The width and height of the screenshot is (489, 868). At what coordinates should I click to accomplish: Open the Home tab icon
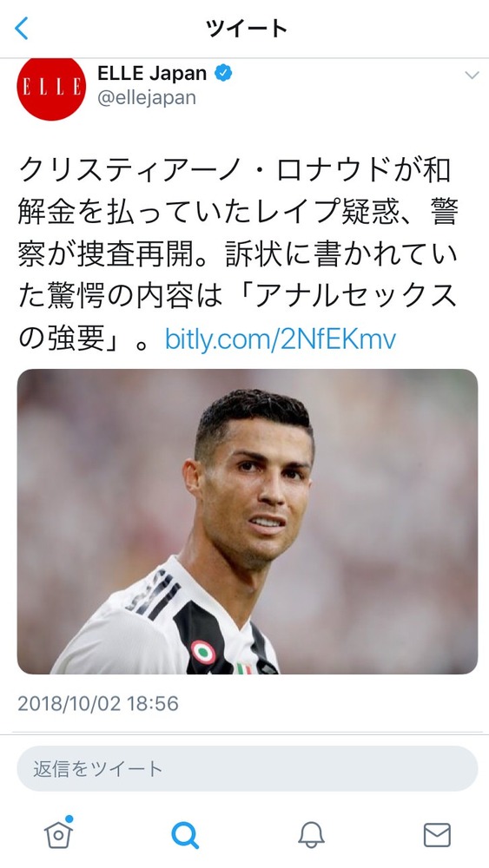(x=58, y=833)
